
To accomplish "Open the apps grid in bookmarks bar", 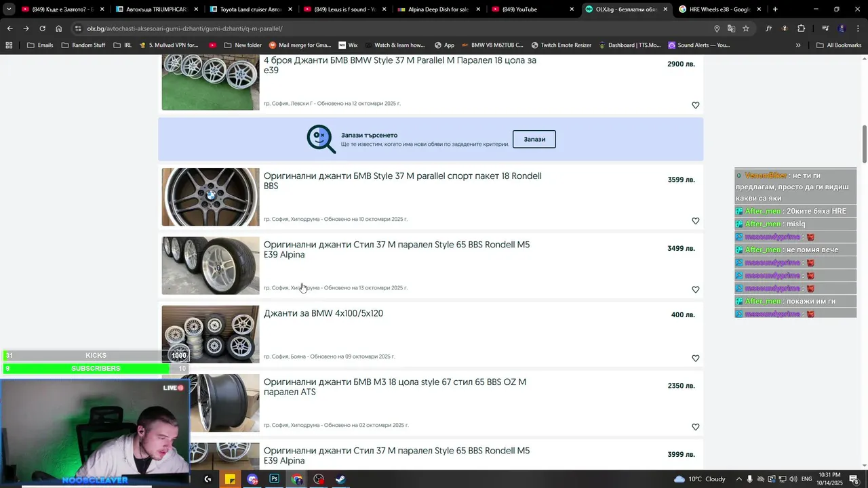I will tap(9, 45).
